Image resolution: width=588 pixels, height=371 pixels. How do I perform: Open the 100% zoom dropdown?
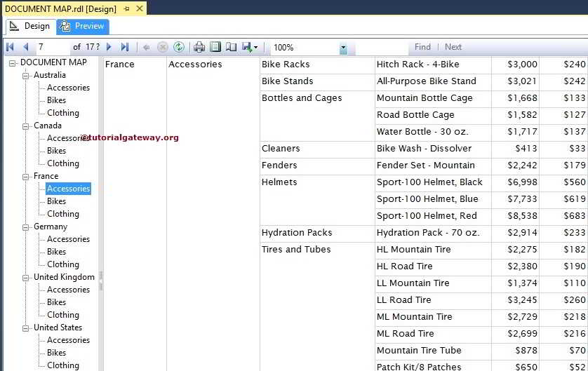click(x=343, y=48)
